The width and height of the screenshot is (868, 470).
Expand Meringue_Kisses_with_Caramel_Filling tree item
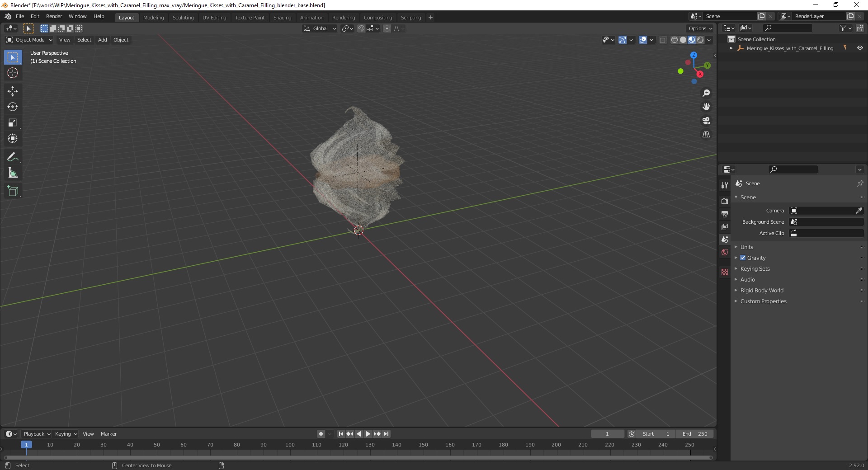[731, 48]
